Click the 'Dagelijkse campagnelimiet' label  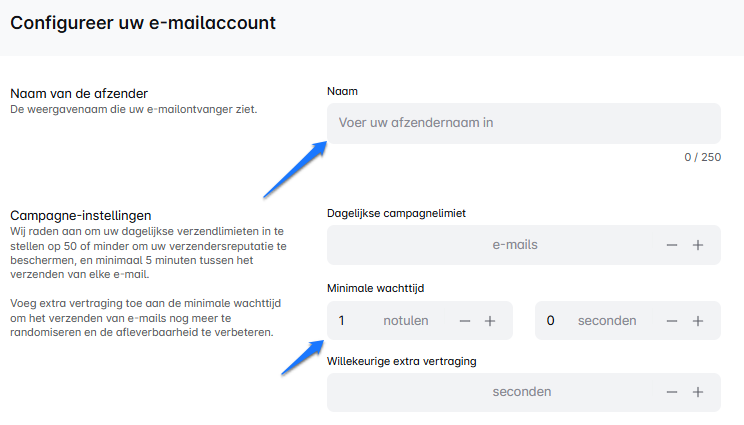point(396,213)
